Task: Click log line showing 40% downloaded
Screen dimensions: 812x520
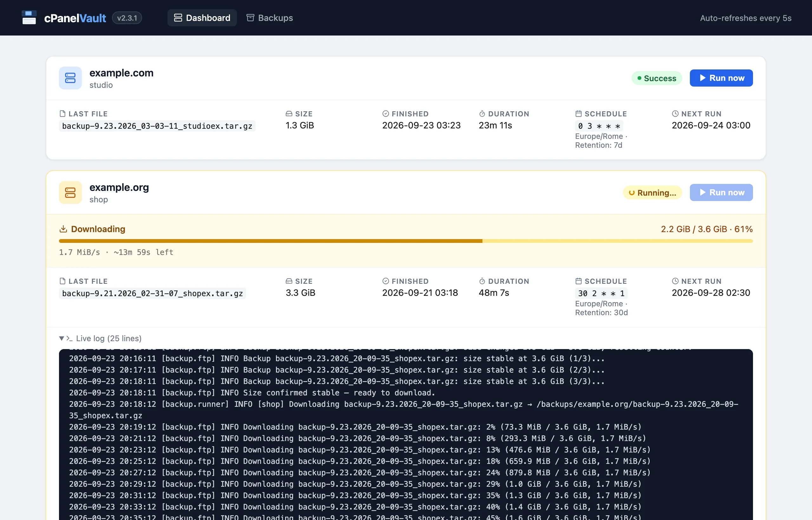Action: point(355,507)
